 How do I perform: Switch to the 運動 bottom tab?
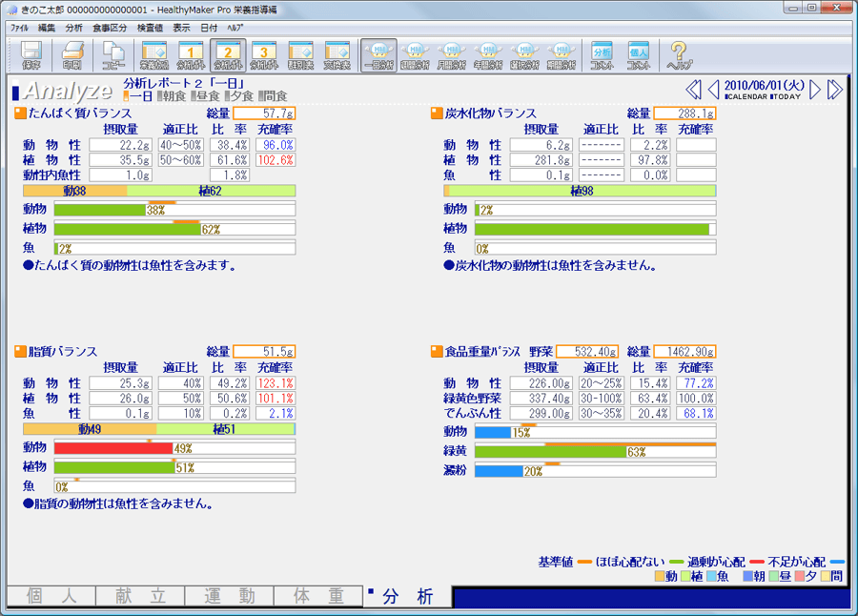point(229,596)
